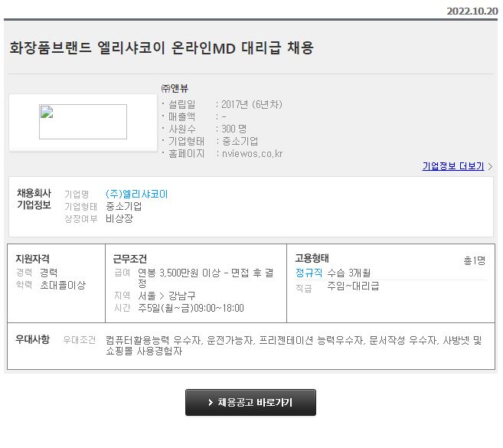503x448 pixels.
Task: Click the 비상장 listing status text
Action: click(x=119, y=218)
